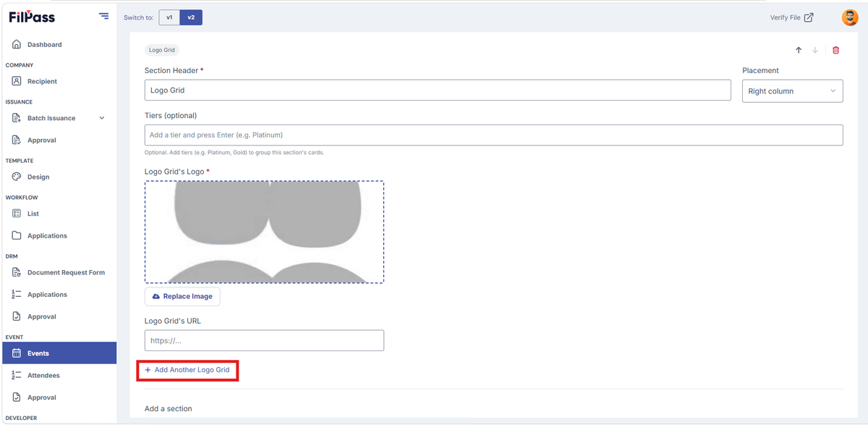This screenshot has width=868, height=425.
Task: Click the Logo Grid's URL input field
Action: coord(264,340)
